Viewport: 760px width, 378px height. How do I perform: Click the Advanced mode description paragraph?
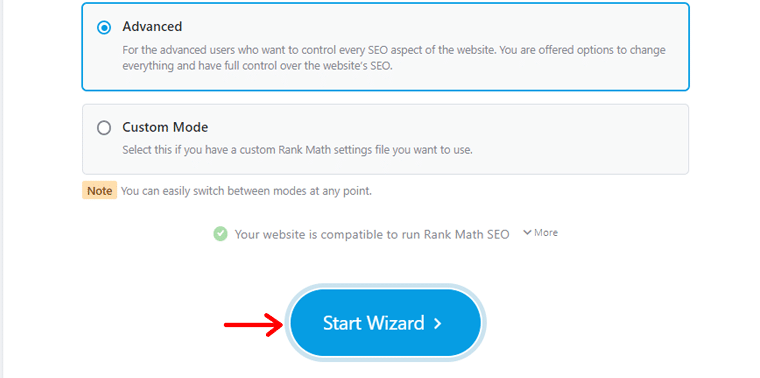[394, 58]
